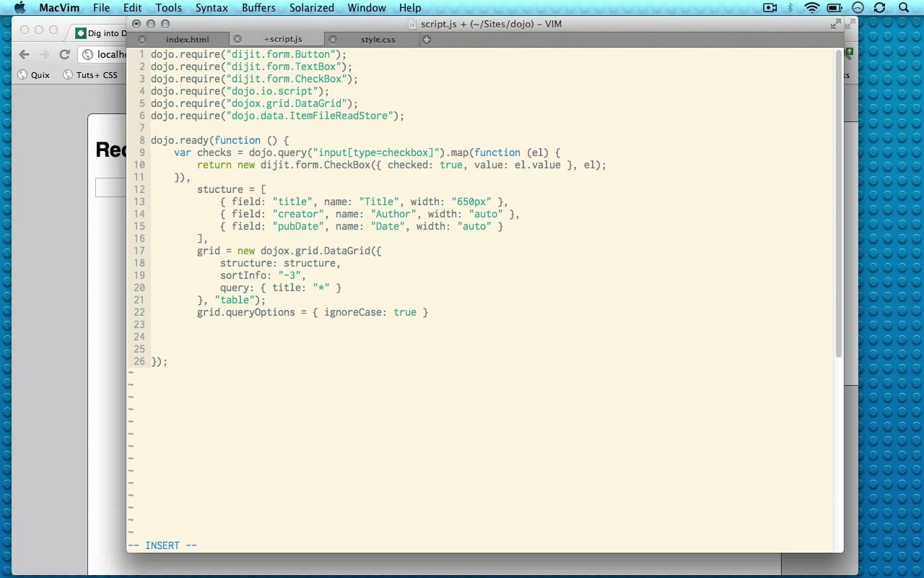
Task: Open Spotlight search magnifier
Action: (904, 8)
